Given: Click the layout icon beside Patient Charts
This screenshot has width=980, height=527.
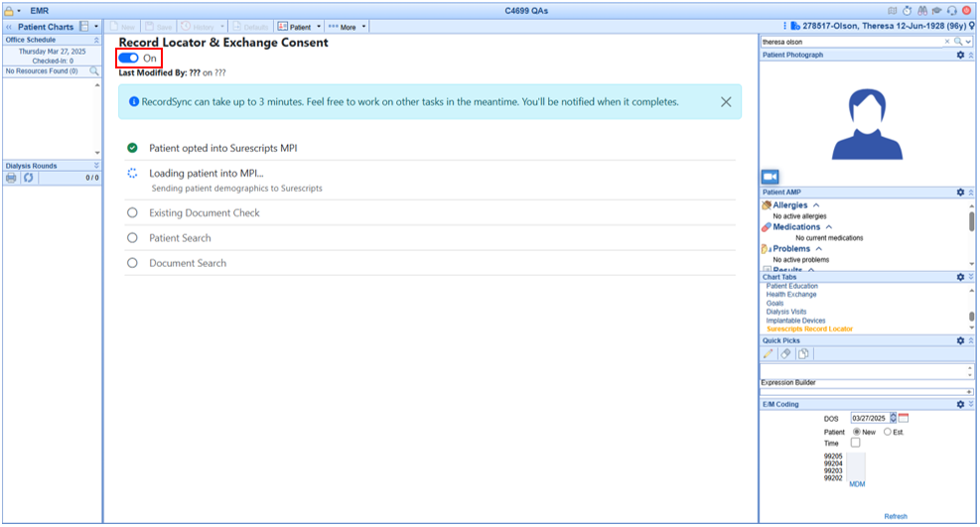Looking at the screenshot, I should [83, 26].
